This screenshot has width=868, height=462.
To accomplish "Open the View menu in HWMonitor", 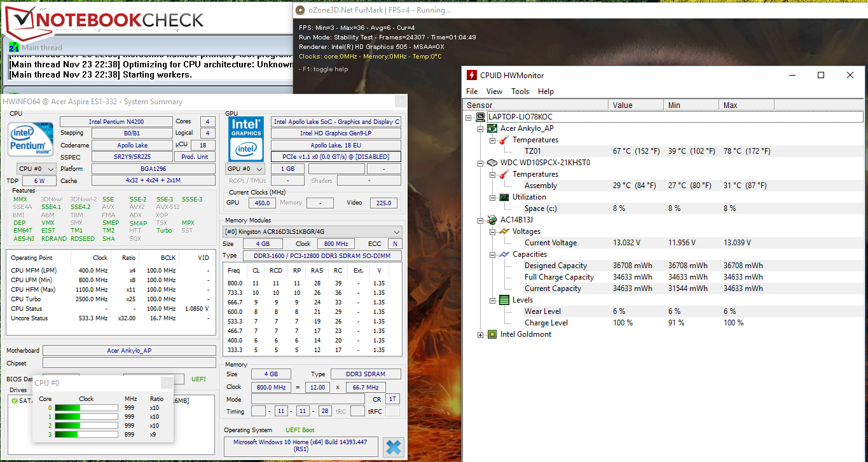I will pyautogui.click(x=494, y=92).
